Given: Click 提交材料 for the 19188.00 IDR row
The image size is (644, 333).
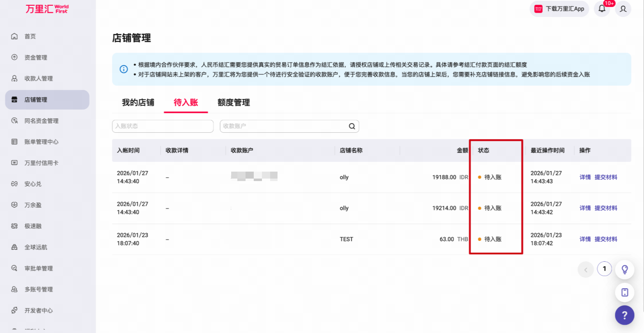Looking at the screenshot, I should (x=606, y=177).
